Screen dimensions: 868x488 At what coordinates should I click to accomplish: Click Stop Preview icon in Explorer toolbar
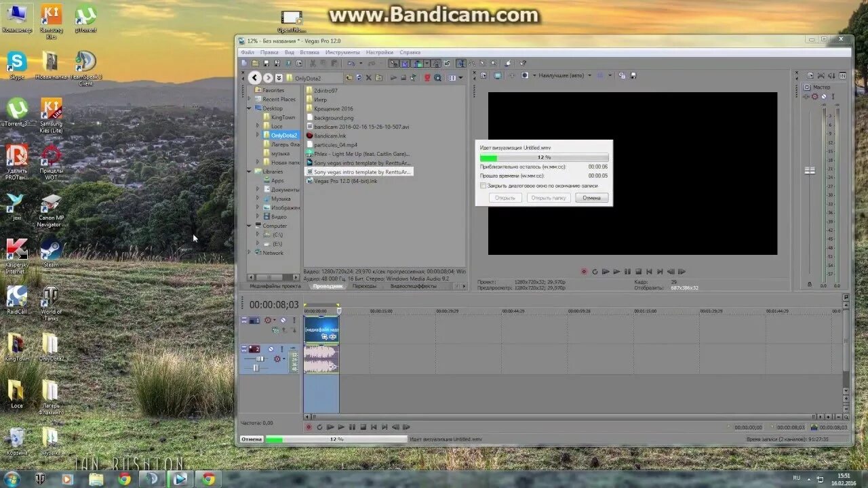[x=403, y=78]
